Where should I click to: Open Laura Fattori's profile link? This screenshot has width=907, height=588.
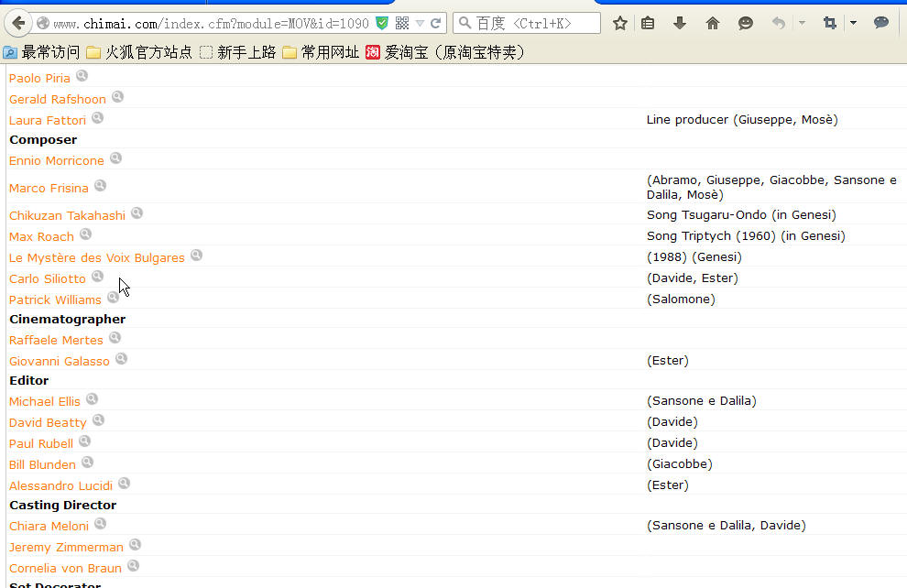(x=48, y=120)
